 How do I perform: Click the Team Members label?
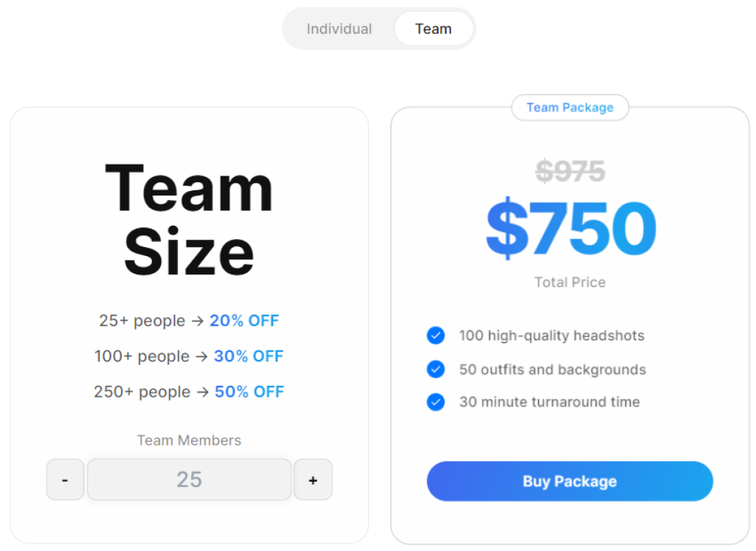click(189, 440)
